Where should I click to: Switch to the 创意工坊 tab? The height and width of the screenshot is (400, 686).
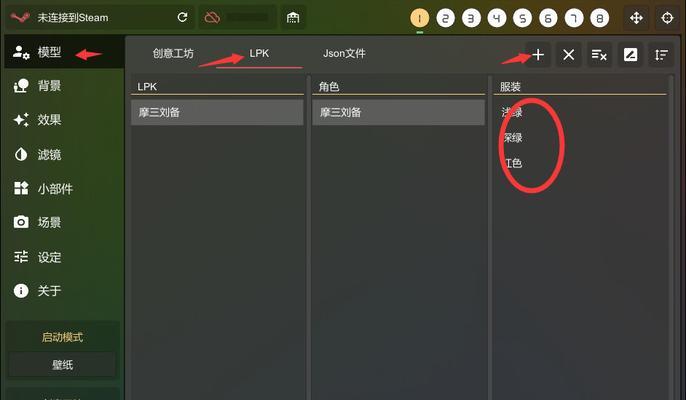[173, 53]
